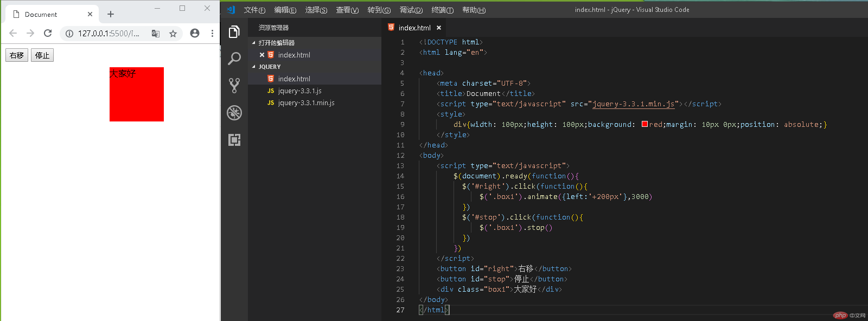Click the 停止 button in browser
This screenshot has height=321, width=868.
42,55
